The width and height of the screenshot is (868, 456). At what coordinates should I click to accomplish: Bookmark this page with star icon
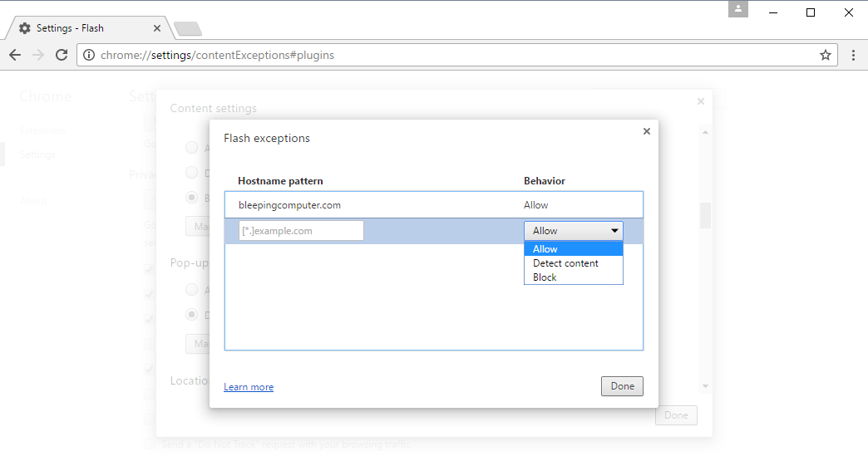[826, 55]
